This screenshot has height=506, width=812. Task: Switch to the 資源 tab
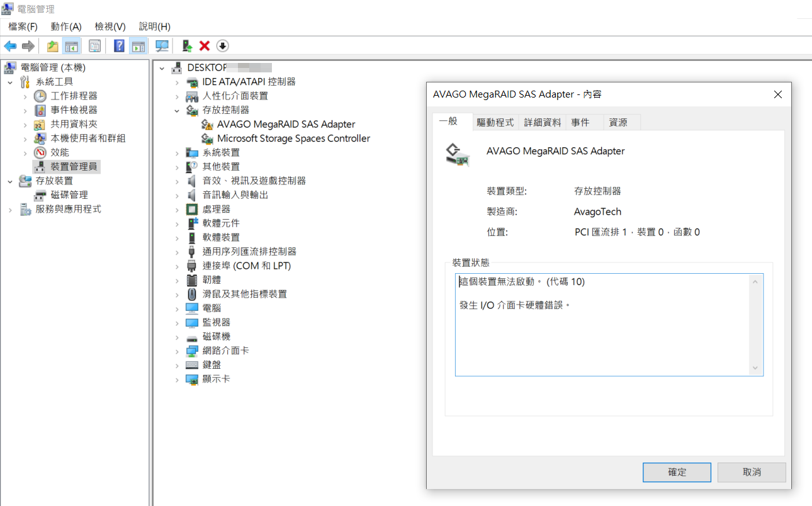point(618,123)
